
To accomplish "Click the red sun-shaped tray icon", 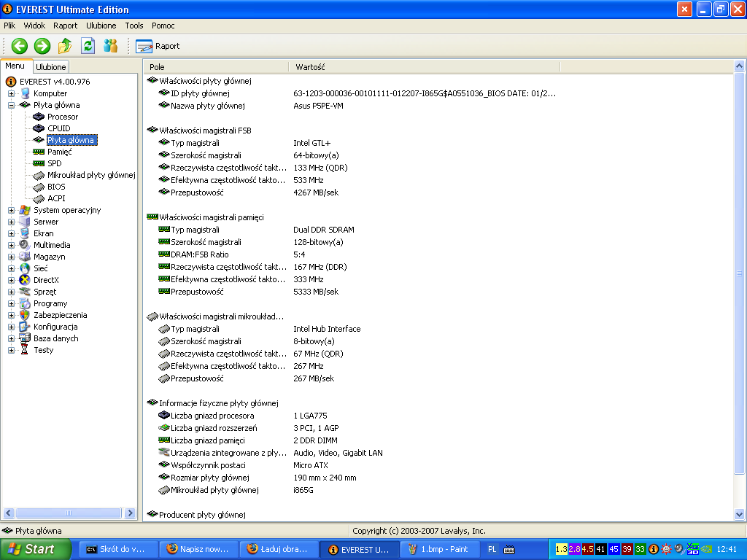I will [x=666, y=550].
